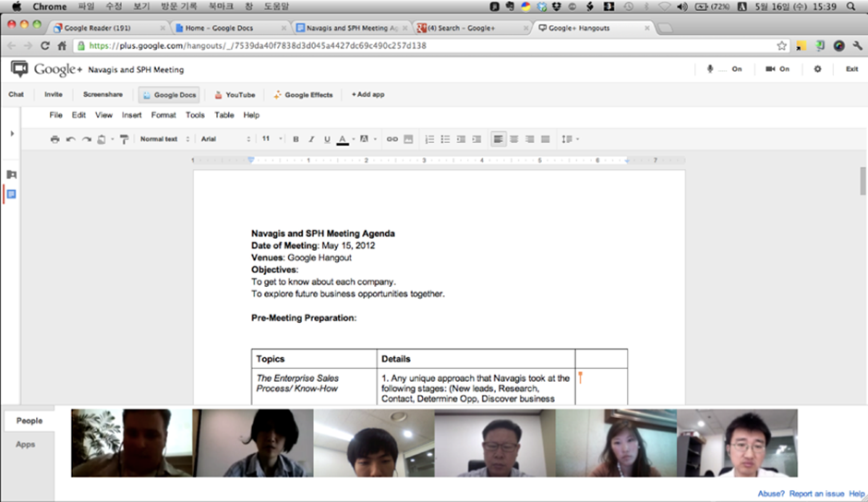Image resolution: width=868 pixels, height=502 pixels.
Task: Apply a bulleted list
Action: (x=445, y=139)
